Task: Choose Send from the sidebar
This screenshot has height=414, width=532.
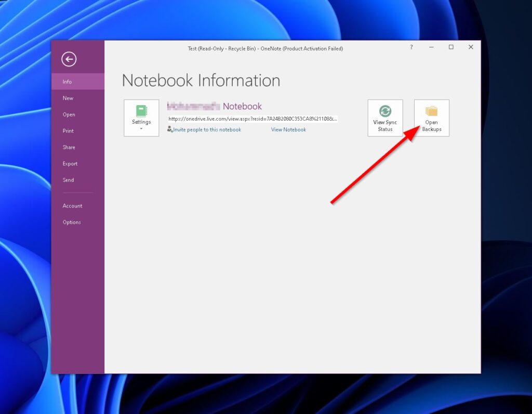Action: pyautogui.click(x=68, y=180)
